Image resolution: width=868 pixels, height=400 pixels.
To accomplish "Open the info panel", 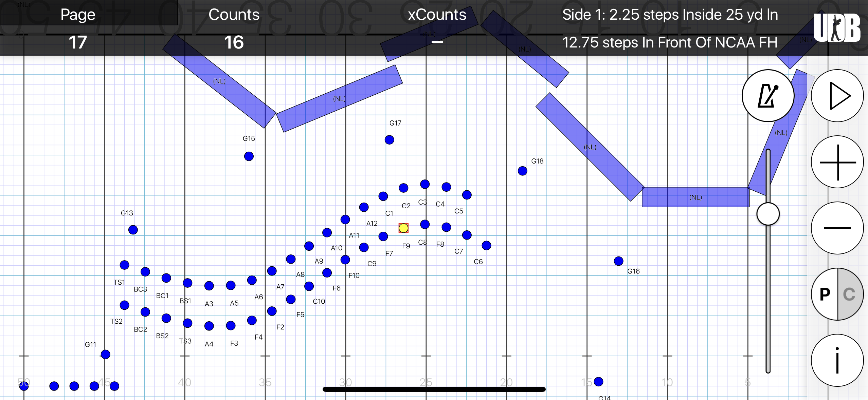I will point(837,360).
